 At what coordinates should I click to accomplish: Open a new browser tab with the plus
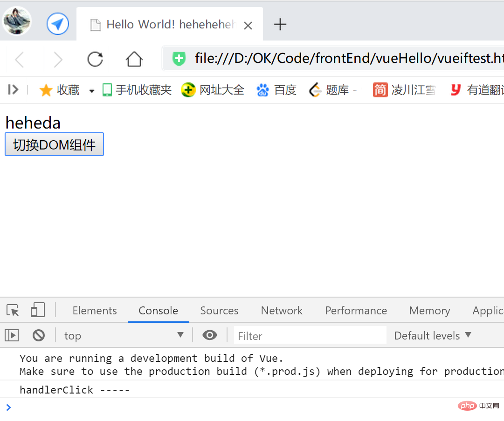pyautogui.click(x=280, y=24)
